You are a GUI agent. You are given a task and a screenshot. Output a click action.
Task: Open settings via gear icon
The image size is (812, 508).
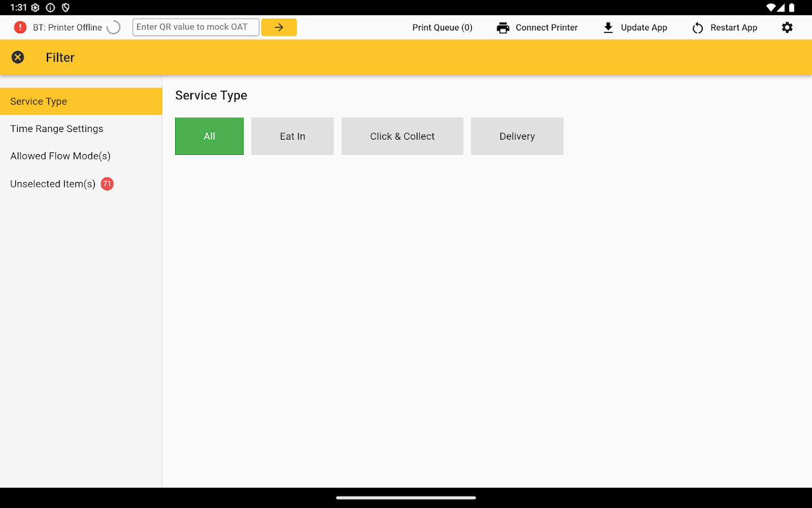(787, 27)
